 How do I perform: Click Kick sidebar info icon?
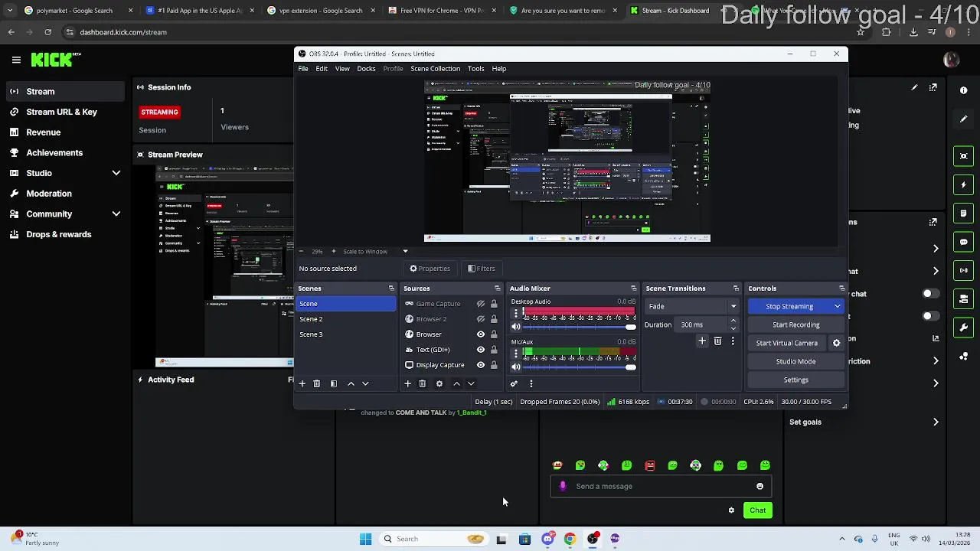[x=964, y=90]
